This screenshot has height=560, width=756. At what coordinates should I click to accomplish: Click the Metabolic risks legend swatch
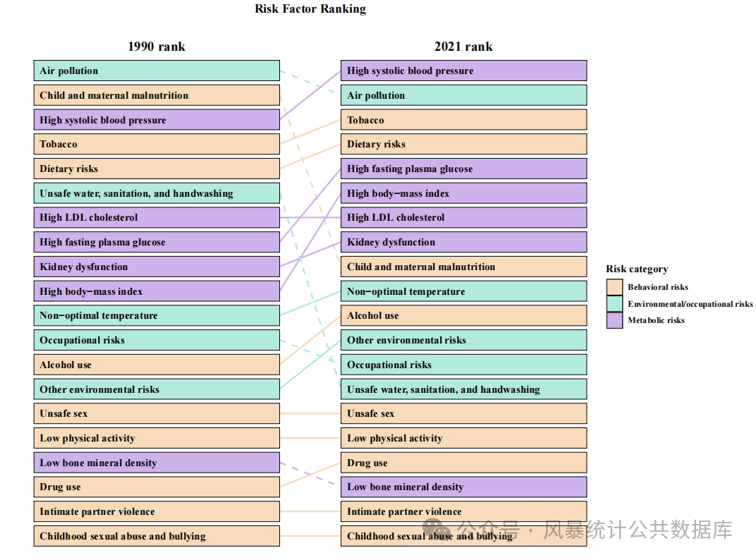pos(614,320)
